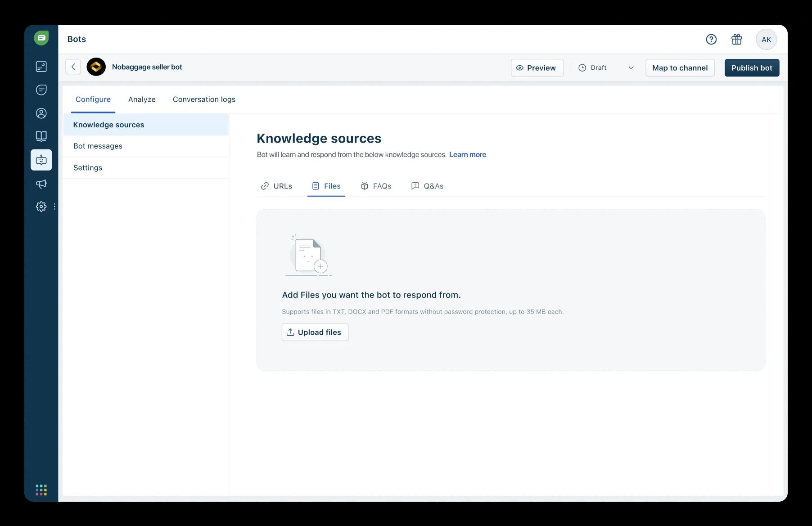Switch to the Analyze tab
This screenshot has height=526, width=812.
142,99
